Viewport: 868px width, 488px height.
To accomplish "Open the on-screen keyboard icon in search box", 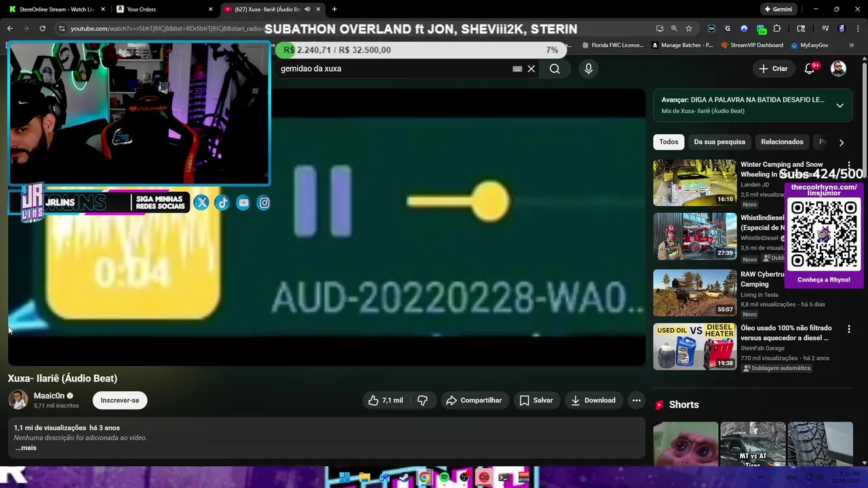I will tap(517, 68).
